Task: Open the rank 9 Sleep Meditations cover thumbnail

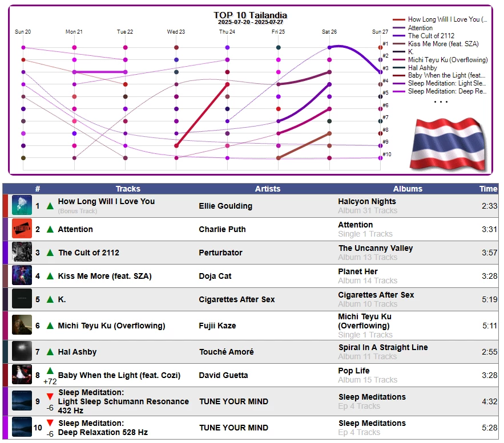Action: pos(22,401)
